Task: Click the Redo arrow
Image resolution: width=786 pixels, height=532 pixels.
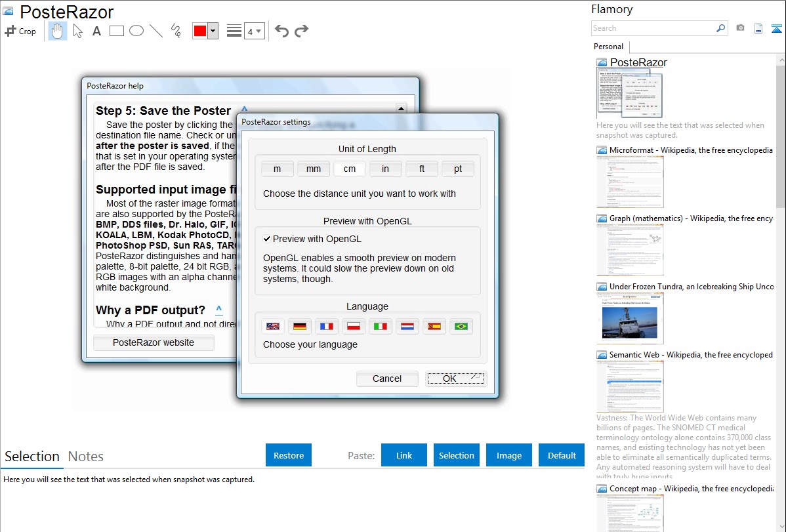Action: pos(301,31)
